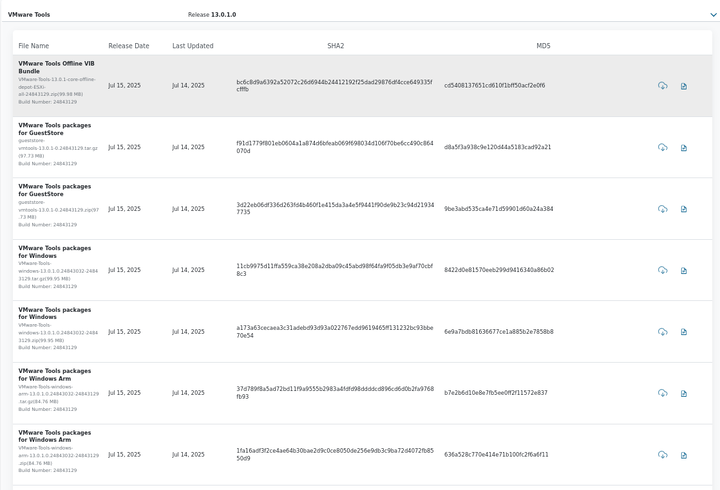The height and width of the screenshot is (490, 720).
Task: Click the MD5 column header
Action: [543, 46]
